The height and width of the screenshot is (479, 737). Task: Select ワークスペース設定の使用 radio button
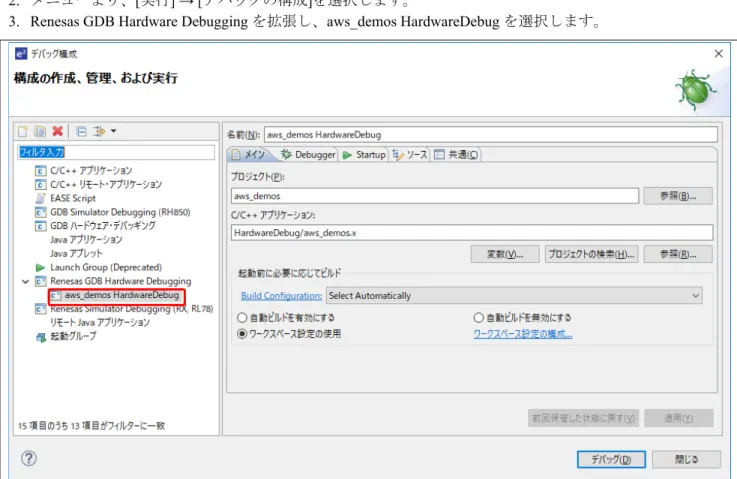click(242, 334)
